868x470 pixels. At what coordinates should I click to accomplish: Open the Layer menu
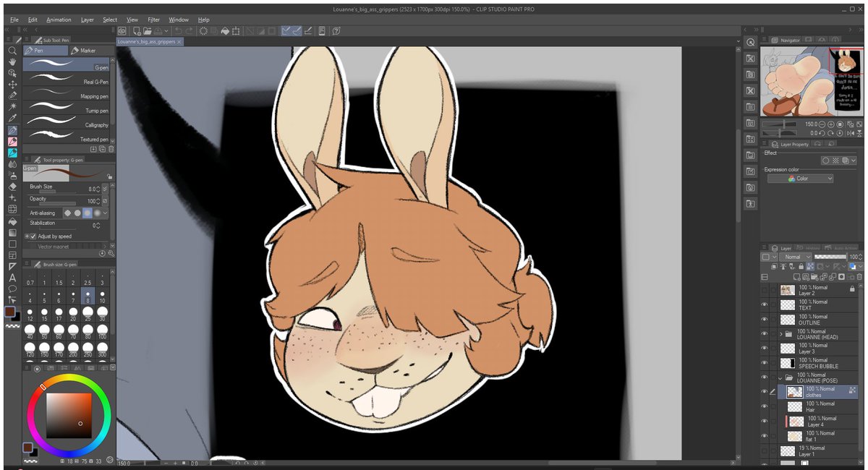[88, 20]
